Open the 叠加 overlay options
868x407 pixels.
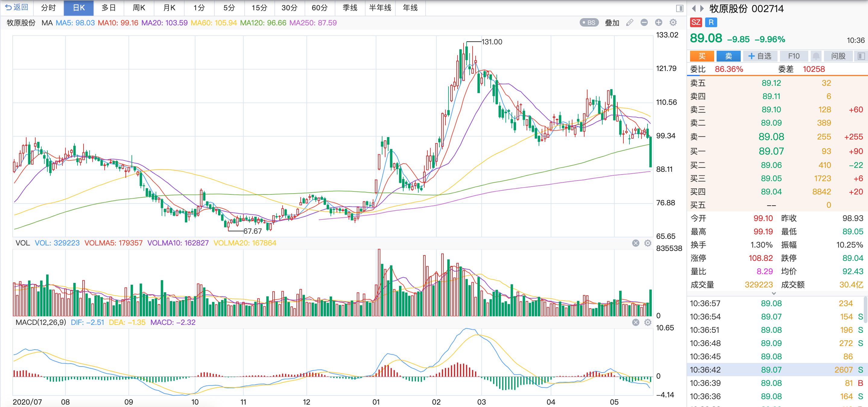pos(612,23)
